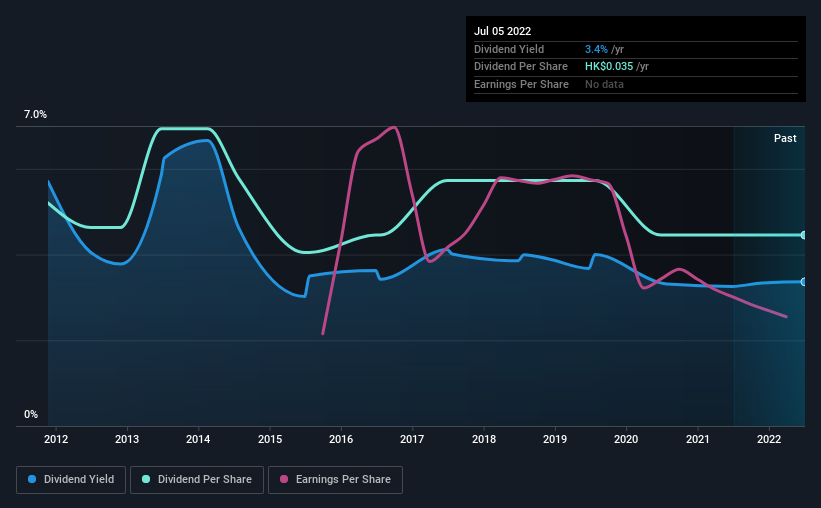Click the pink Earnings Per Share legend dot
The height and width of the screenshot is (508, 821).
coord(284,479)
